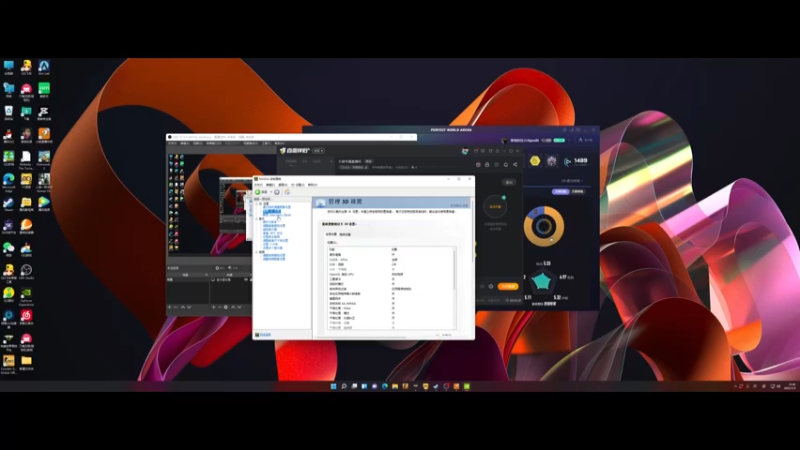Open the Recycle Bin desktop icon

(x=9, y=113)
